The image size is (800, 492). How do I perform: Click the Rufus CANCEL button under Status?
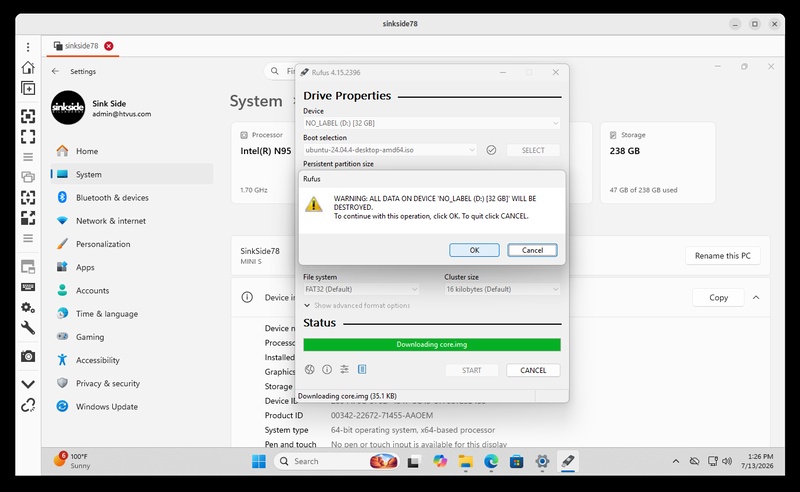click(533, 371)
